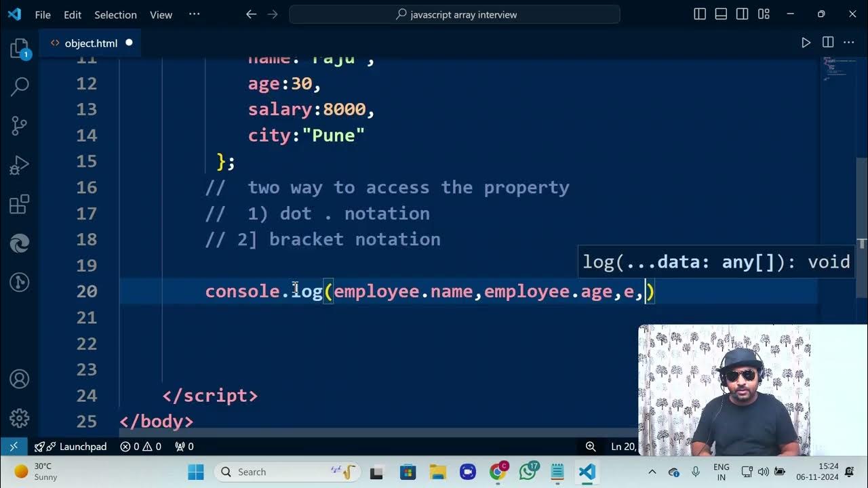Viewport: 868px width, 488px height.
Task: Click the VS Code logo icon
Action: [14, 14]
